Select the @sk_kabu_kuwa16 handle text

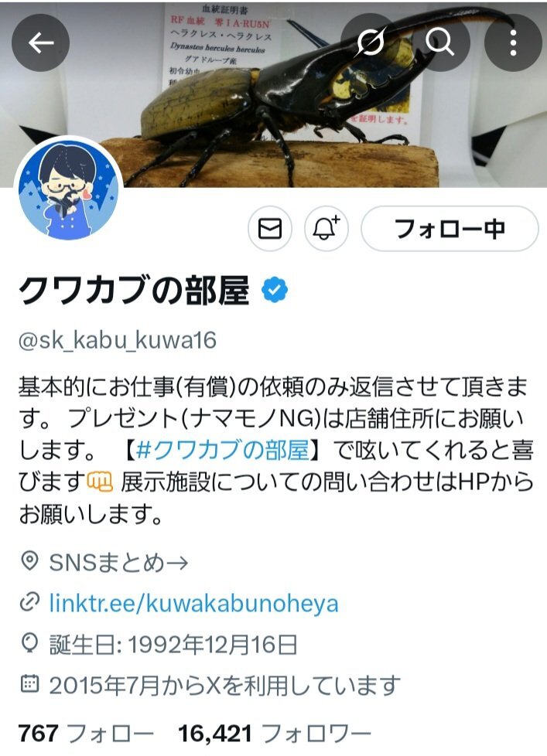[x=118, y=340]
